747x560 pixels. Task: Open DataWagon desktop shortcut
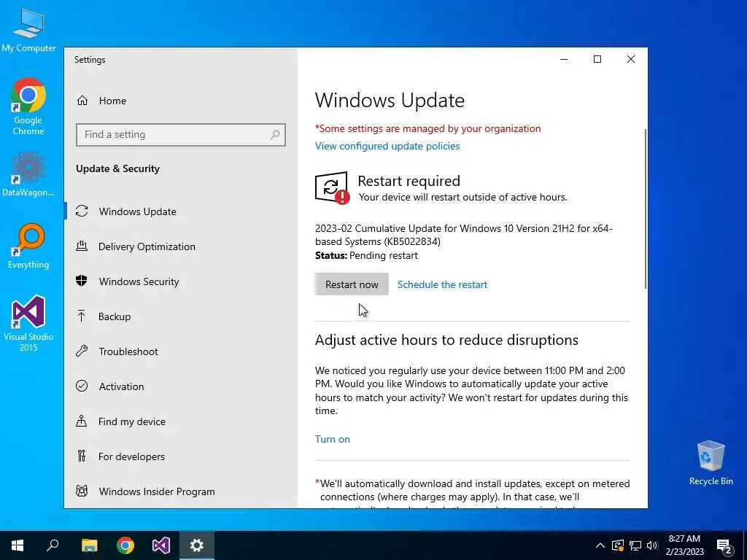tap(28, 174)
